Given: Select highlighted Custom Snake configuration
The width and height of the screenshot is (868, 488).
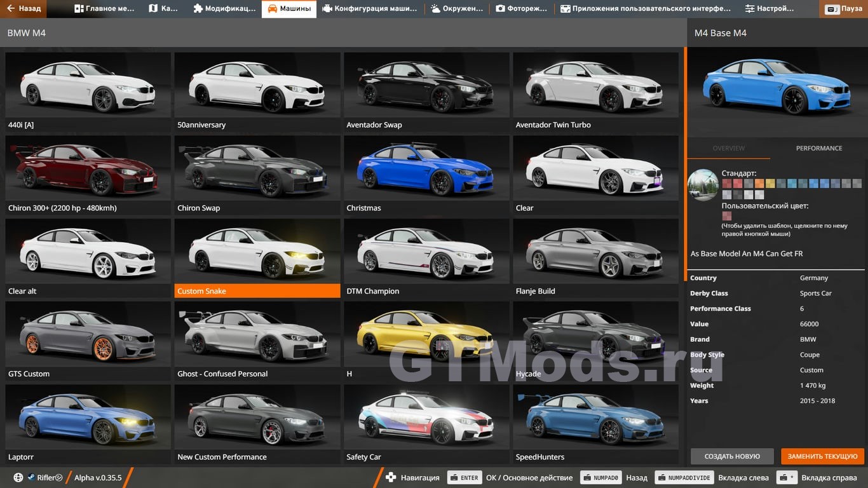Looking at the screenshot, I should coord(257,258).
